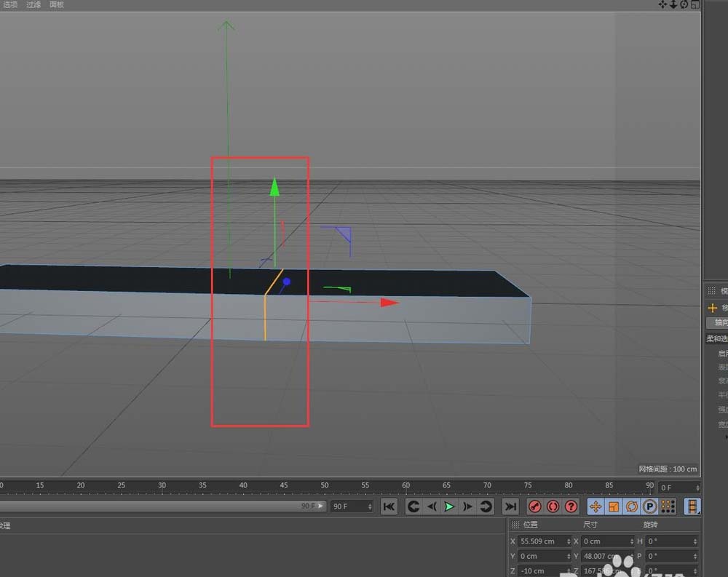Viewport: 728px width, 577px height.
Task: Click the Parameter (P) keyframing icon
Action: point(650,506)
